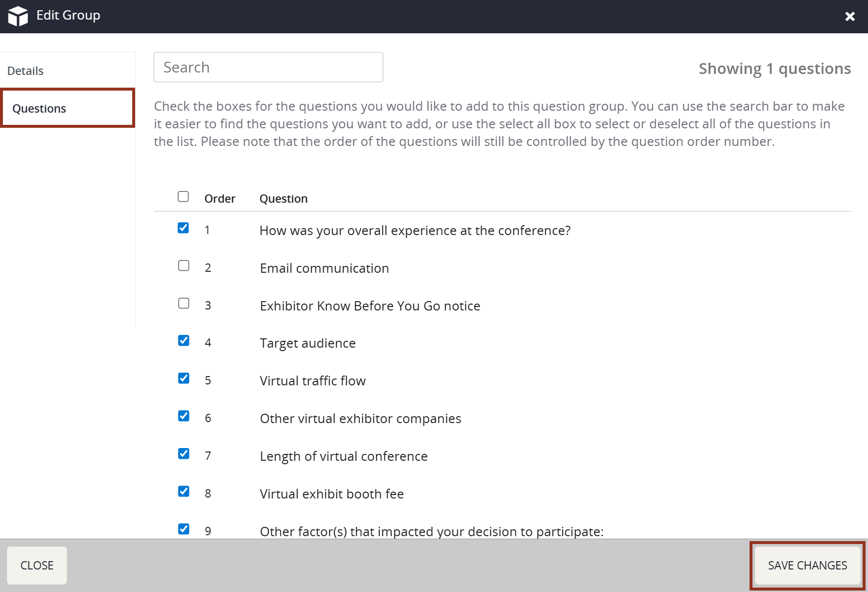Uncheck Length of virtual conference checkbox
Screen dimensions: 868x592
(184, 453)
